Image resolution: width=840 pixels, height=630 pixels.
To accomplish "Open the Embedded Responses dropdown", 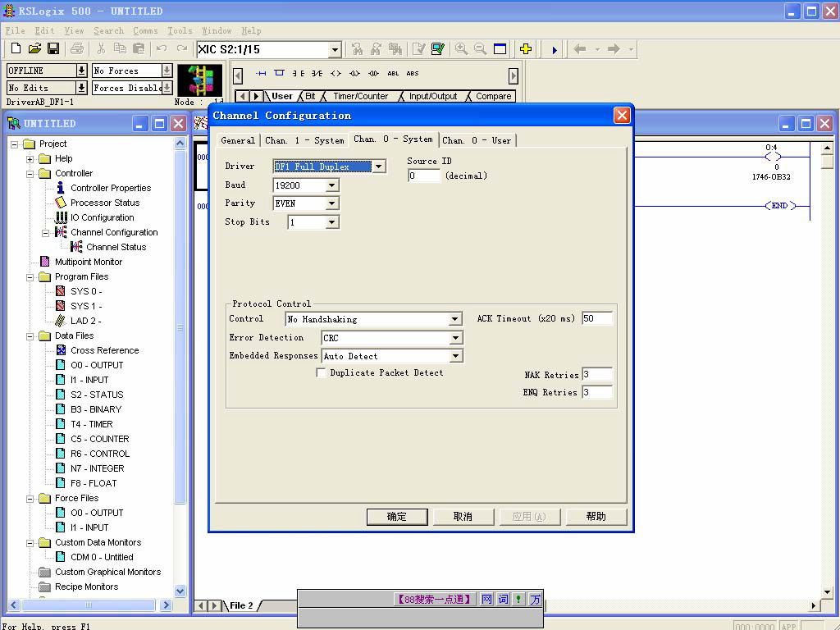I will pyautogui.click(x=455, y=356).
